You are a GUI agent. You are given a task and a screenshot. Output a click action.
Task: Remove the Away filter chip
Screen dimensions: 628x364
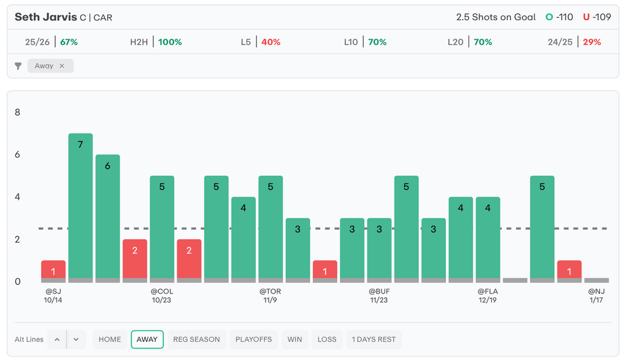[x=62, y=66]
